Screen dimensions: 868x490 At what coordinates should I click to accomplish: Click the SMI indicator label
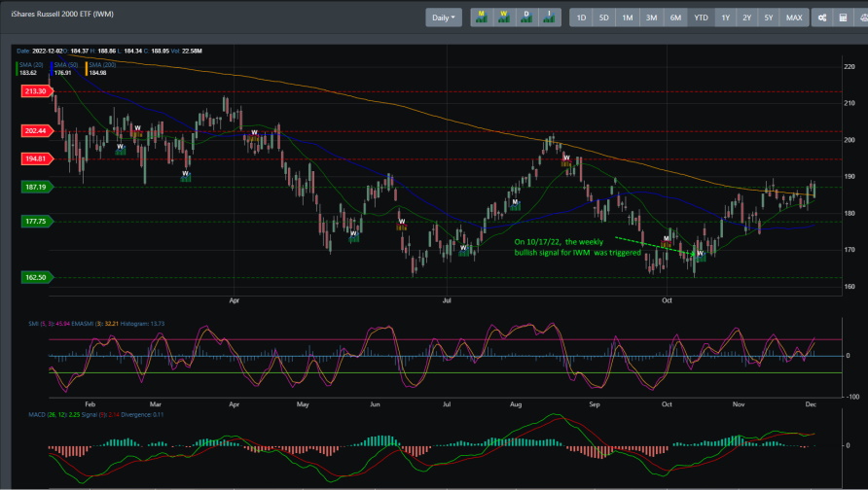tap(49, 324)
